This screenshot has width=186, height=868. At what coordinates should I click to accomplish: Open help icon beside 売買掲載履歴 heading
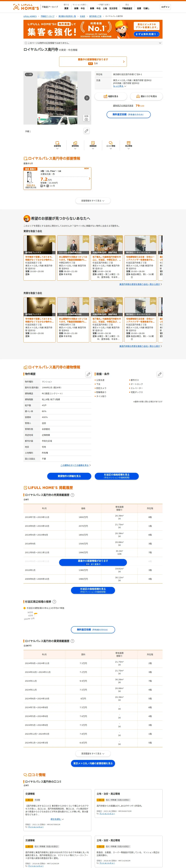(x=72, y=495)
